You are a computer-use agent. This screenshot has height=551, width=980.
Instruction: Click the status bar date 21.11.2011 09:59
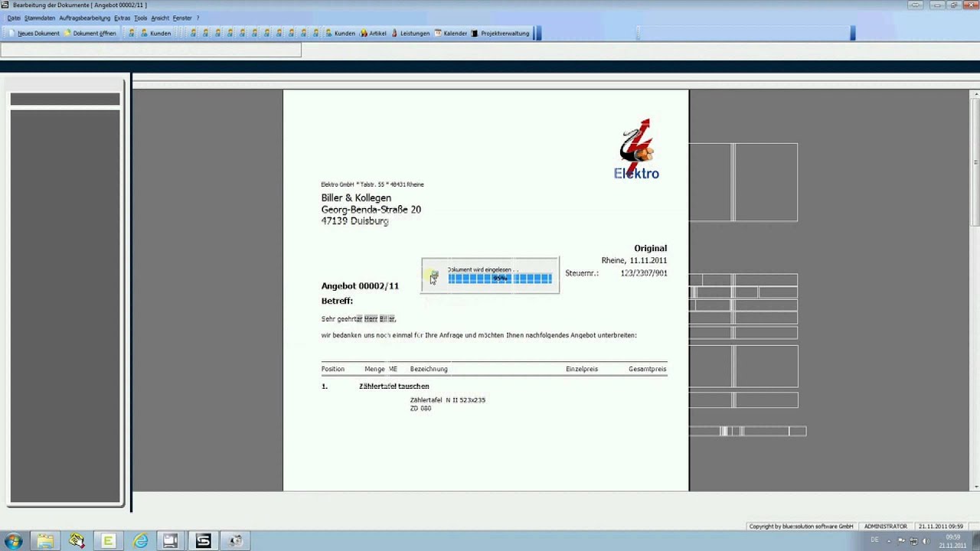941,527
